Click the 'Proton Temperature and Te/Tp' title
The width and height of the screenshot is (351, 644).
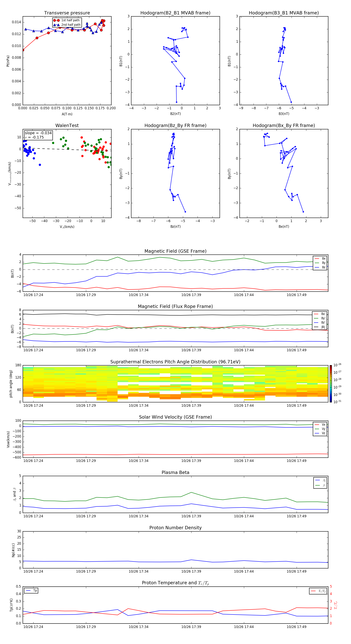175,583
